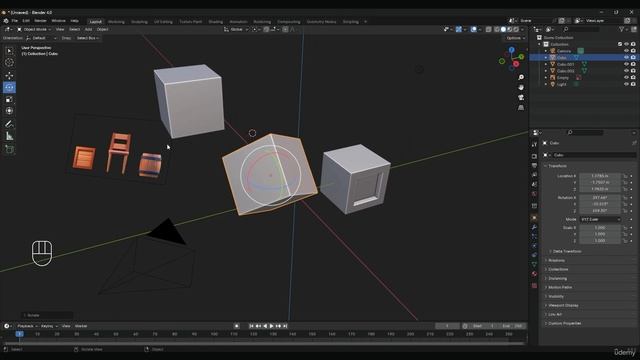
Task: Toggle Collection exclude checkbox in outliner
Action: click(620, 44)
